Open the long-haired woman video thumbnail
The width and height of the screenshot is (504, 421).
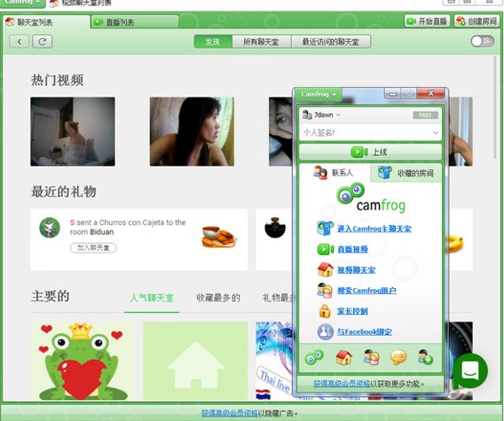(192, 131)
